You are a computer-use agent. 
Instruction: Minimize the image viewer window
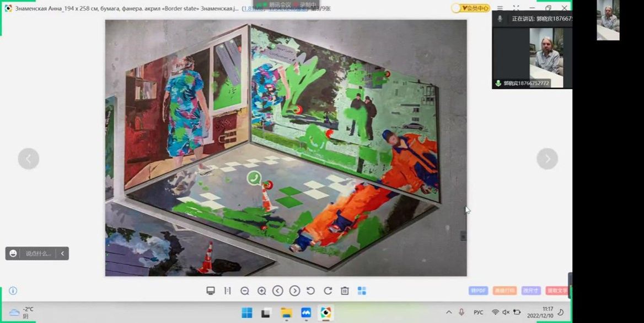[x=532, y=8]
